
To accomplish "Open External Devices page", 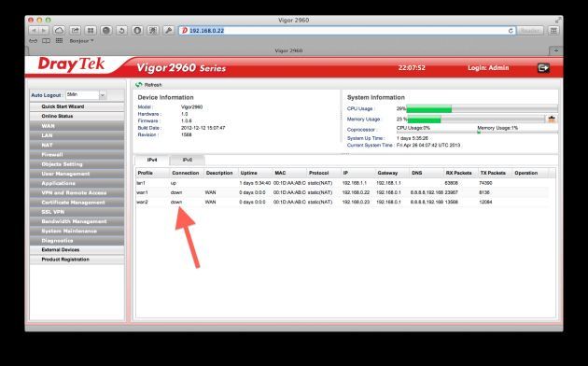I will coord(77,249).
